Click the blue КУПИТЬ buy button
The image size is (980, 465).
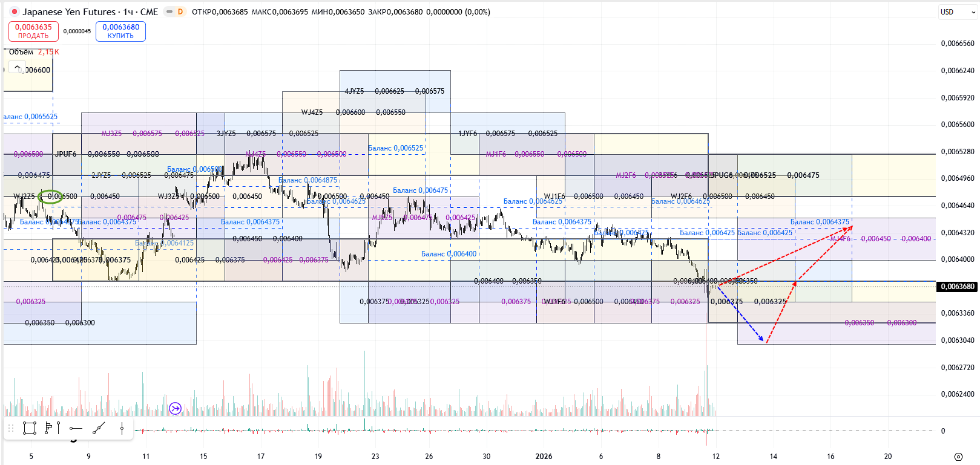pyautogui.click(x=120, y=31)
